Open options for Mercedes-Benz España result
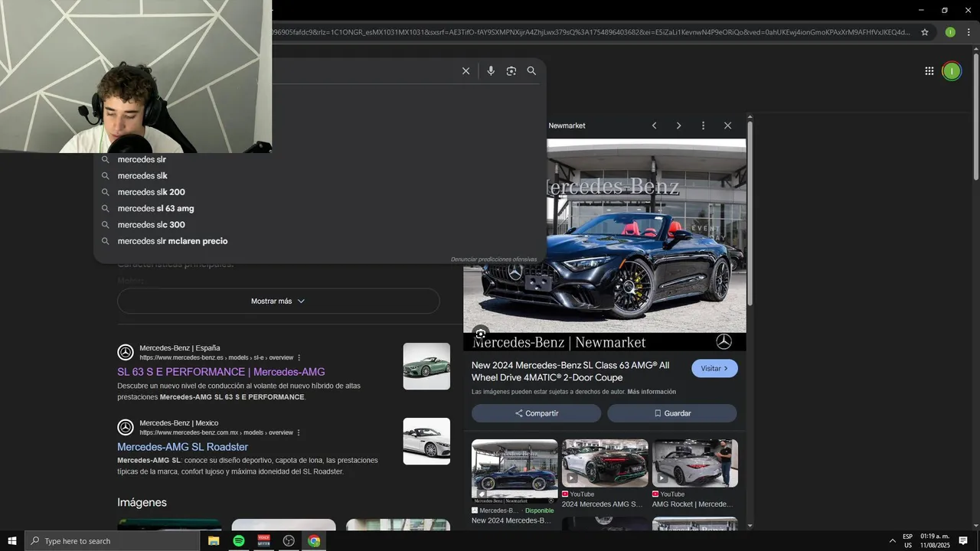Screen dimensions: 980x551 click(299, 357)
